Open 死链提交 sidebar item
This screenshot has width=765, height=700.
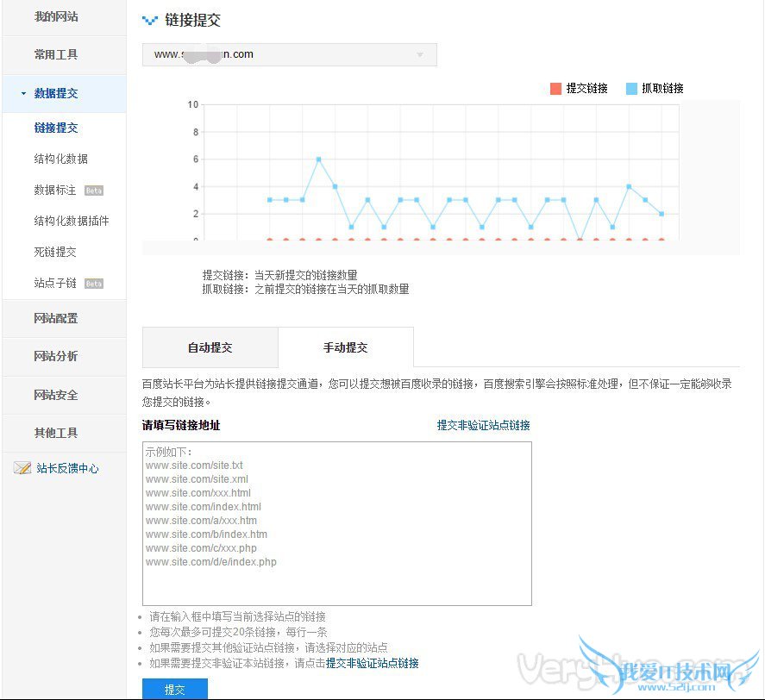tap(55, 253)
